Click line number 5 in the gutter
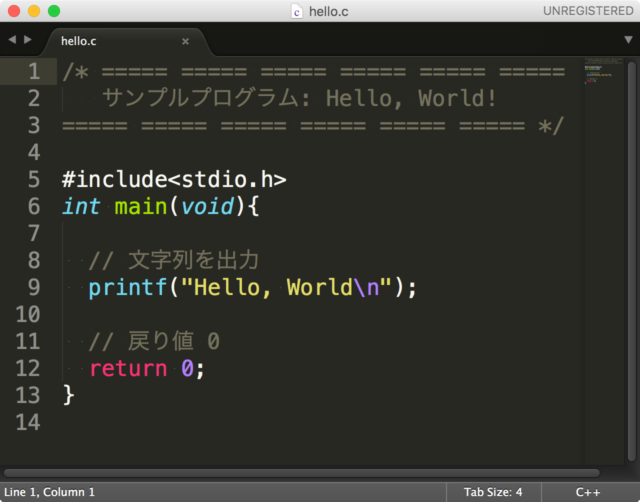The image size is (640, 502). coord(34,180)
